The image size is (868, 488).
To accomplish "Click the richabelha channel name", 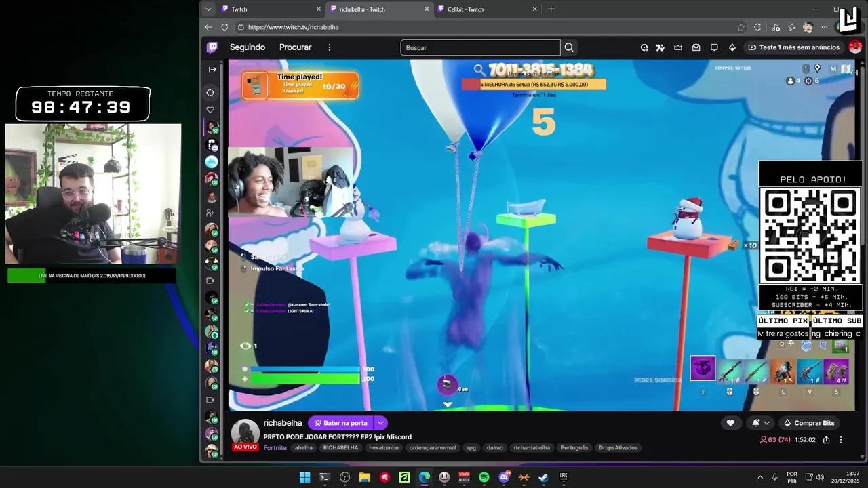I will click(x=283, y=423).
